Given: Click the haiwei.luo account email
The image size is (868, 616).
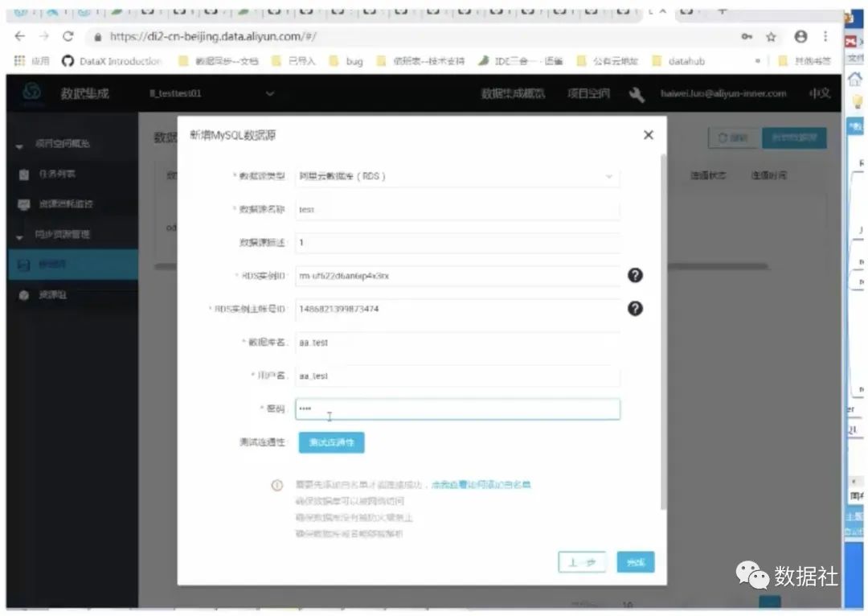Looking at the screenshot, I should (723, 93).
